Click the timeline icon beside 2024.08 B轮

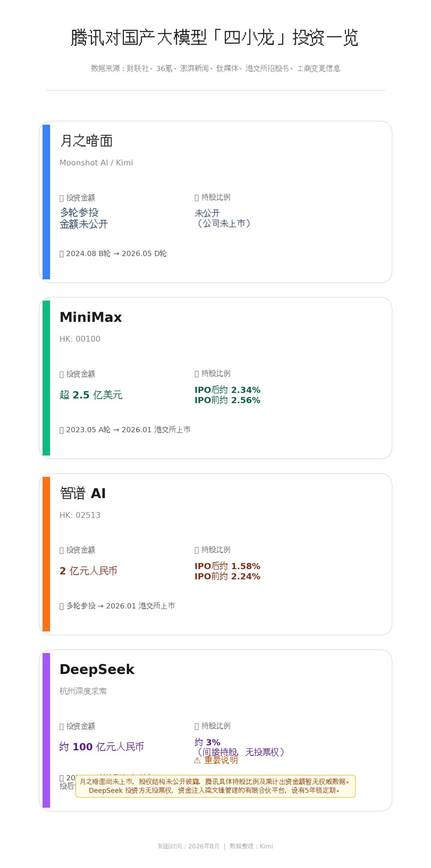[61, 254]
